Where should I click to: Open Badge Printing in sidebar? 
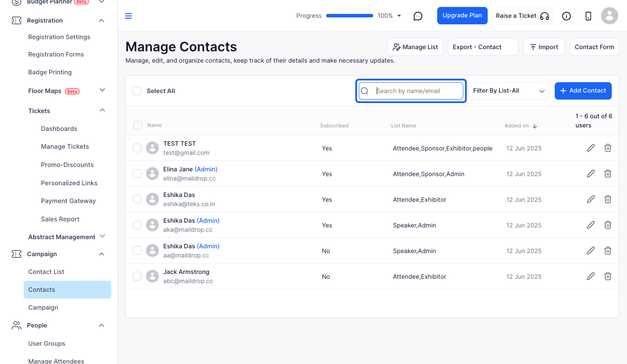(50, 72)
